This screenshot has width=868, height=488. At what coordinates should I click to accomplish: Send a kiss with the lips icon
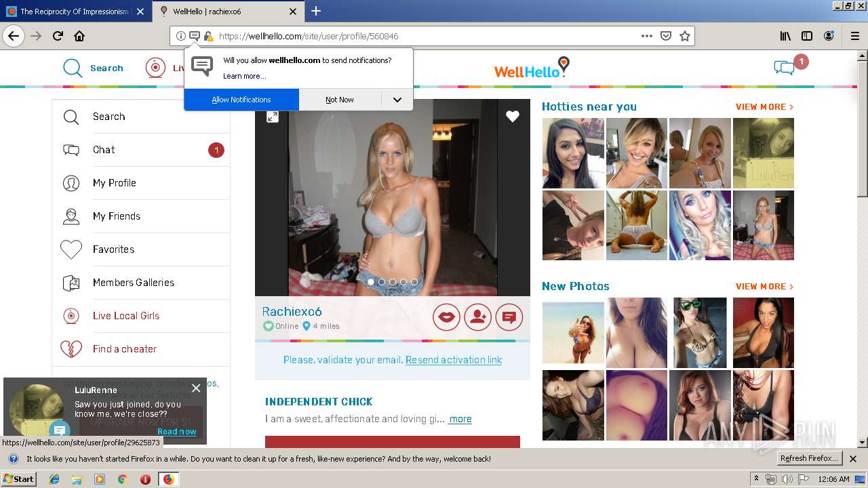point(446,317)
